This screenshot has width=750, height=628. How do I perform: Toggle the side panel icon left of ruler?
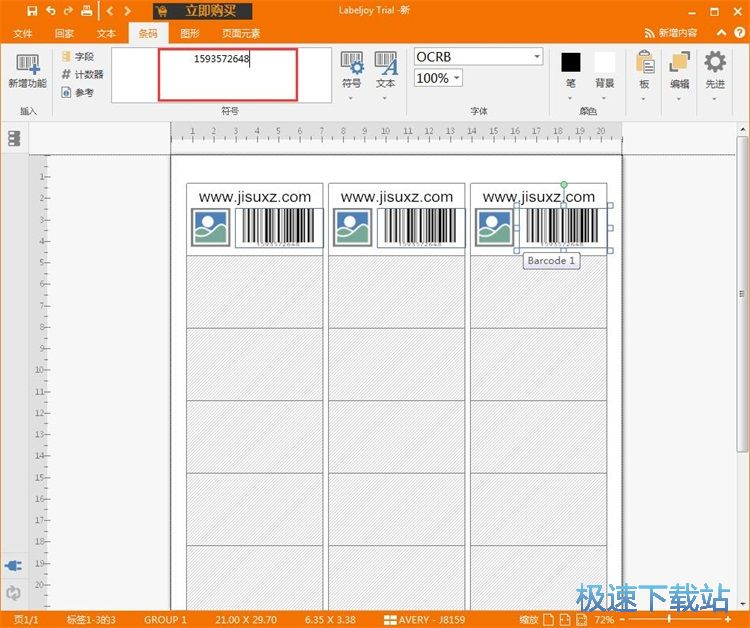coord(14,138)
